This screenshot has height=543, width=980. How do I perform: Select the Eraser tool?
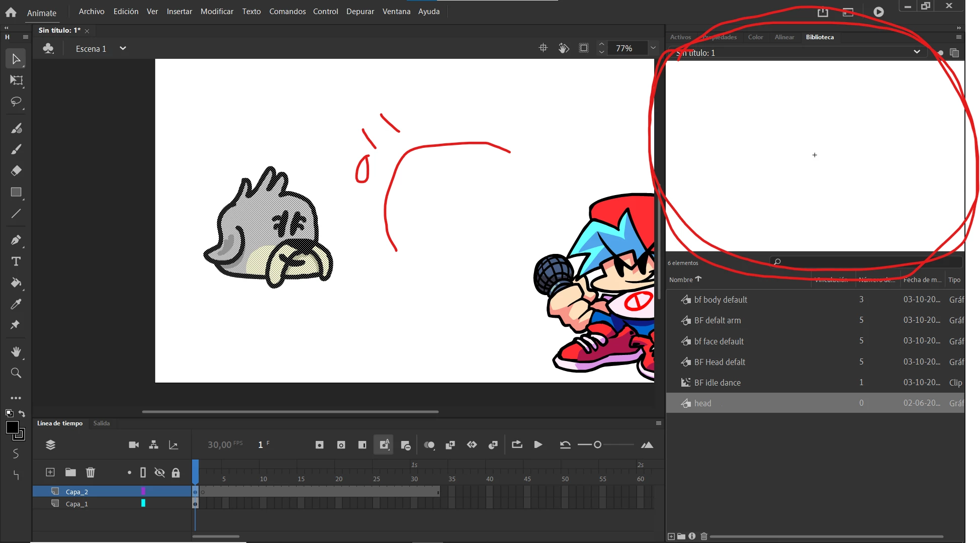coord(16,171)
